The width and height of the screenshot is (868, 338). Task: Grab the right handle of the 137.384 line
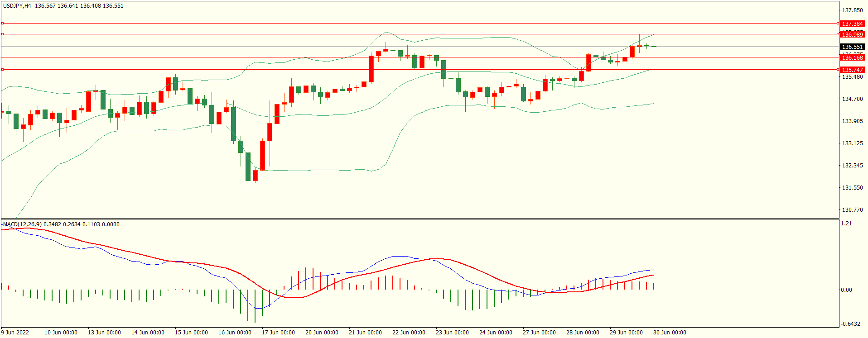tap(838, 23)
